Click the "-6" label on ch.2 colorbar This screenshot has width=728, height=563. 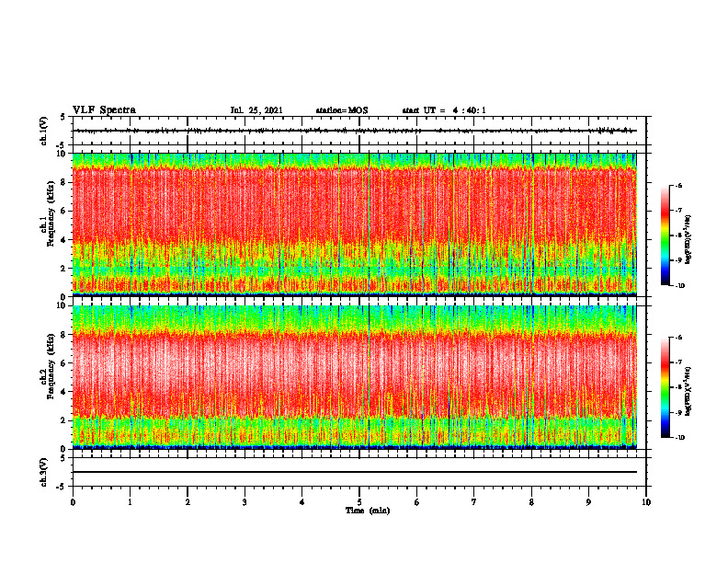679,338
